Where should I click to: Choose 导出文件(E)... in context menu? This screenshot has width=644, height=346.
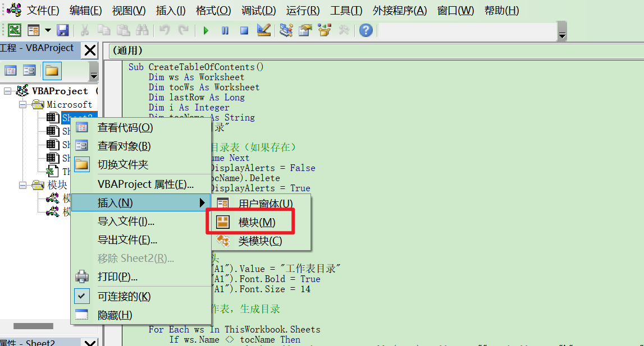pyautogui.click(x=141, y=240)
